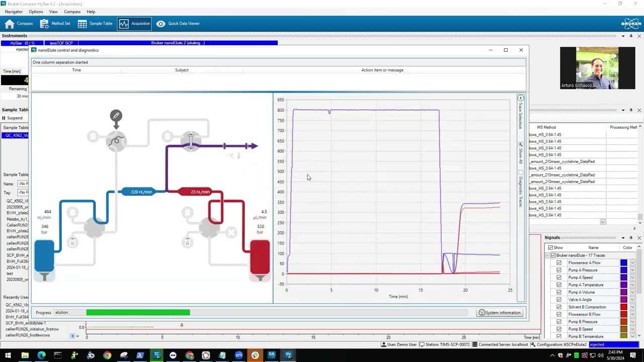Open Valve A Angle color dropdown

pyautogui.click(x=632, y=300)
